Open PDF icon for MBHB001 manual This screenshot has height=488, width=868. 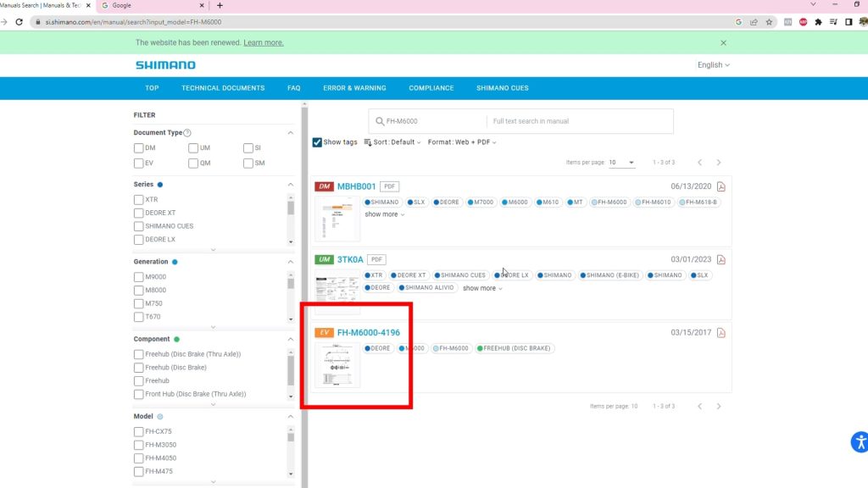721,186
